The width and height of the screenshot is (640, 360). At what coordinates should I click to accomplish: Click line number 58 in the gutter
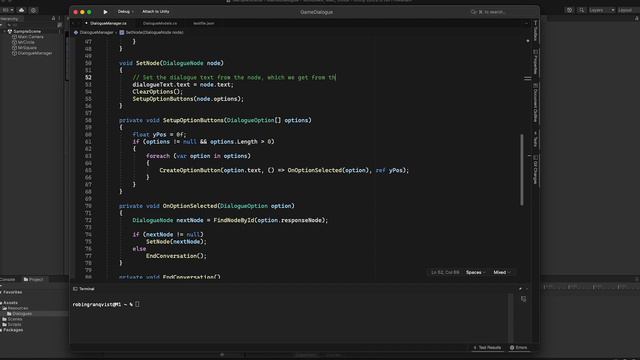tap(88, 120)
